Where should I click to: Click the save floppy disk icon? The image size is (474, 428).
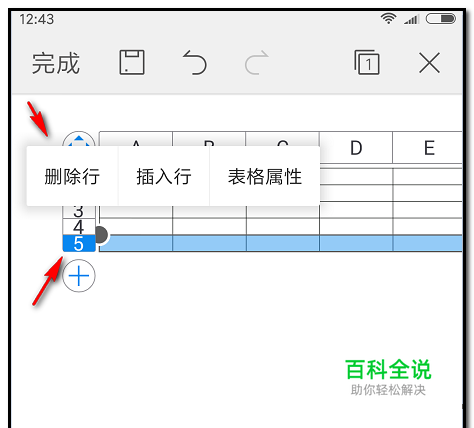[132, 62]
